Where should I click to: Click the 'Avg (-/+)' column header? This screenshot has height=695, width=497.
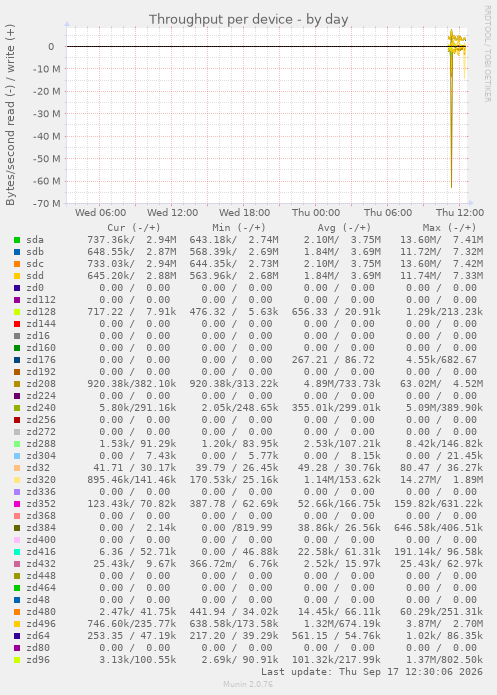click(344, 228)
